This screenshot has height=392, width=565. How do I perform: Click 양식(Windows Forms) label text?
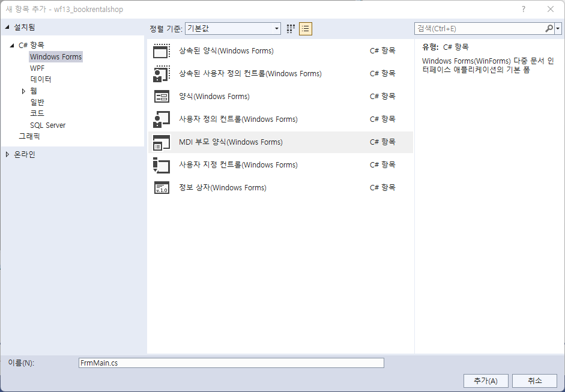tap(214, 97)
